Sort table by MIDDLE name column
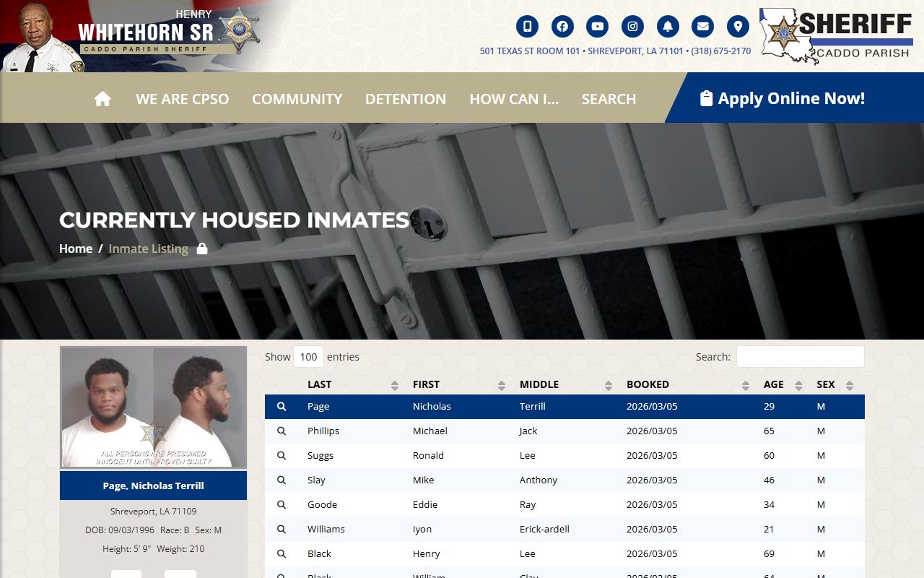924x578 pixels. coord(565,384)
